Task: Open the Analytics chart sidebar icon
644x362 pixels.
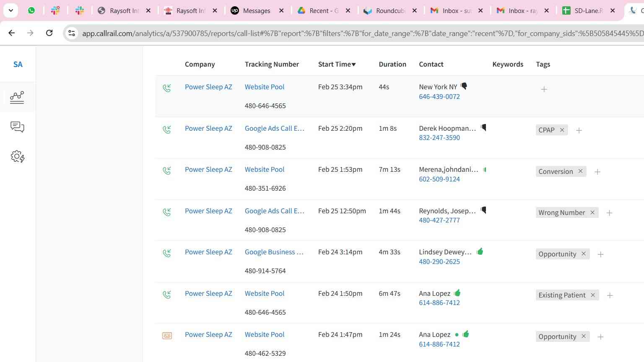Action: 17,97
